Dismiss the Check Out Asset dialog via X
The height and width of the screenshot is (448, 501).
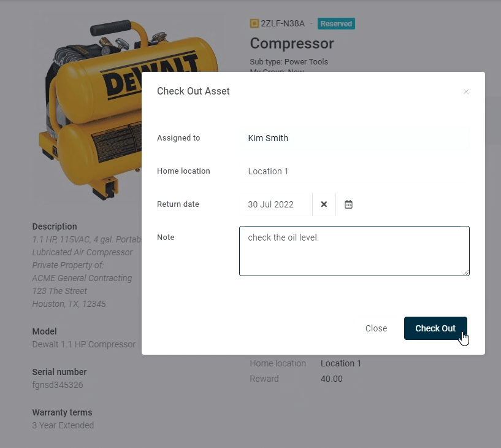(x=466, y=92)
